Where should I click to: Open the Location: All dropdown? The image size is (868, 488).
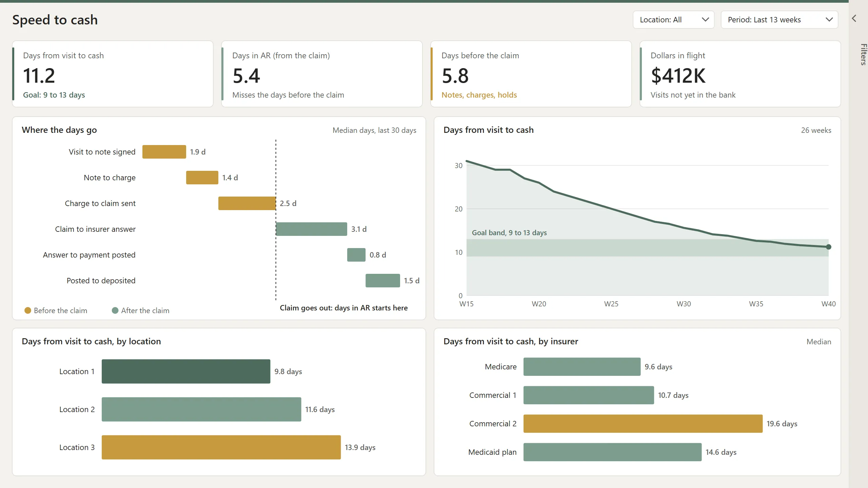click(x=673, y=20)
